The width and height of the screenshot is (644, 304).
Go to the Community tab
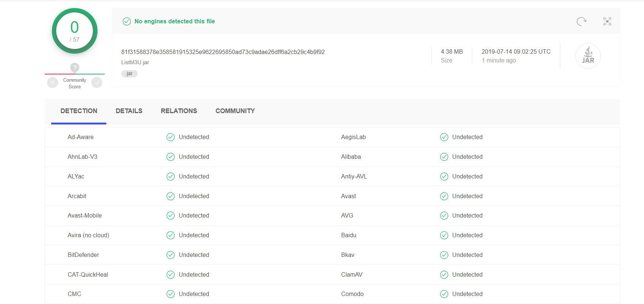tap(235, 111)
